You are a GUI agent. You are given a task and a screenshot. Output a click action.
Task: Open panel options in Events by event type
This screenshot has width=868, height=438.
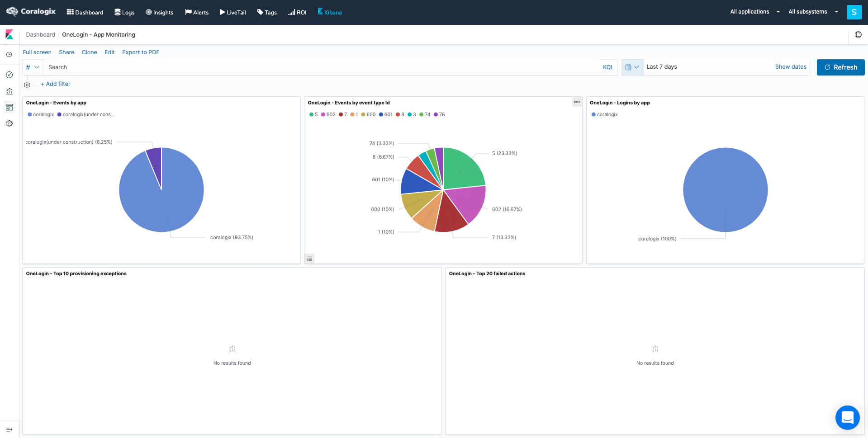577,102
